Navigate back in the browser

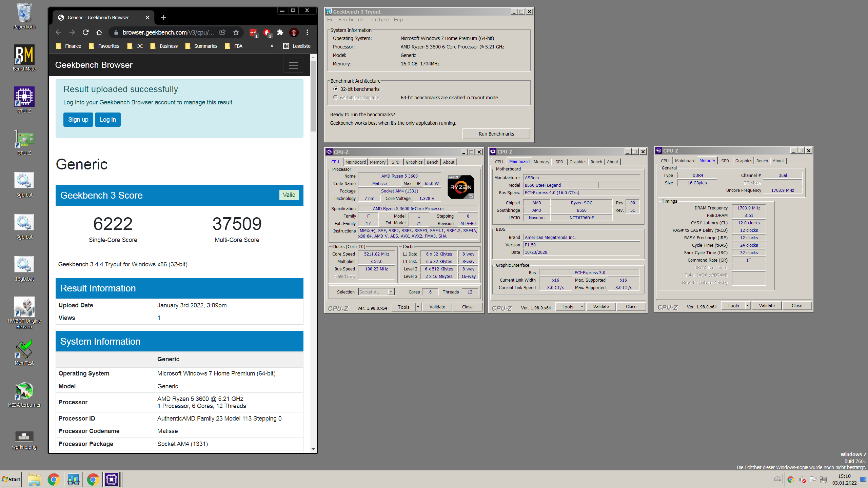click(x=58, y=32)
